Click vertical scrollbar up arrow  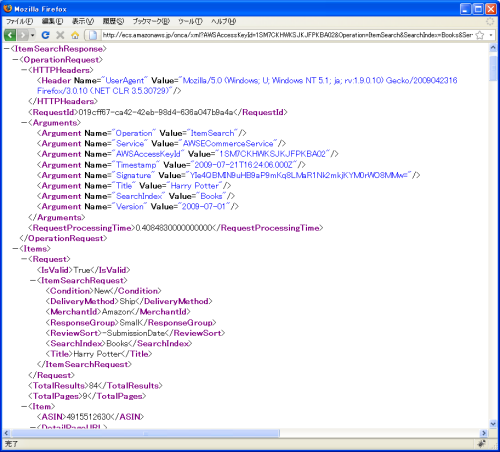[x=493, y=48]
